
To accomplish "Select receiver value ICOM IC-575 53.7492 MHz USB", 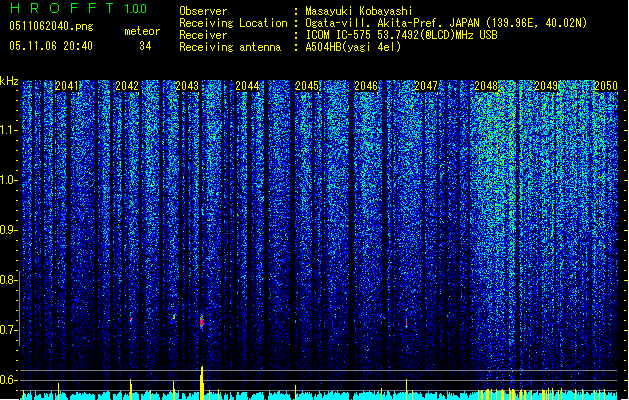I will coord(402,35).
